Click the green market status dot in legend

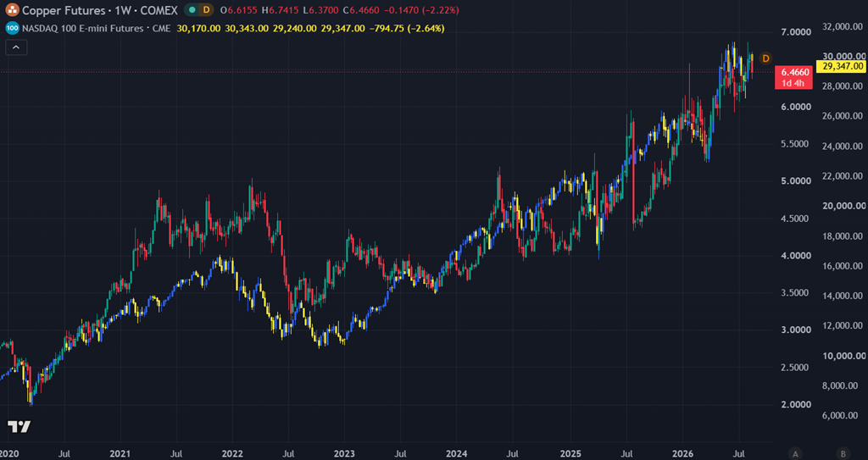pos(191,10)
